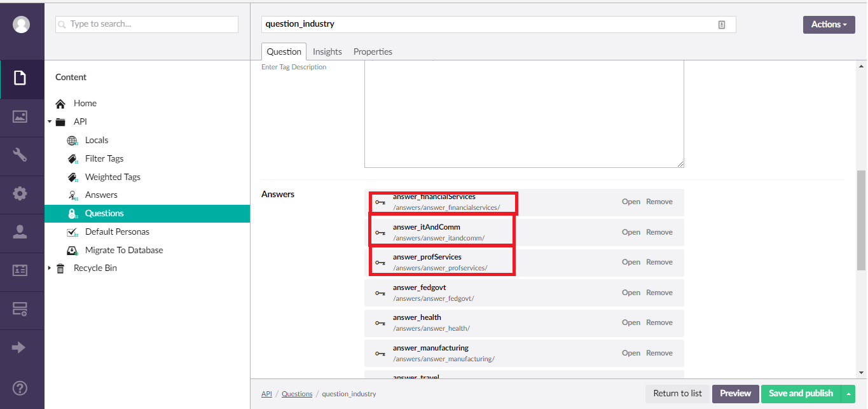Open answer_manufacturing entry
This screenshot has height=409, width=868.
(631, 353)
